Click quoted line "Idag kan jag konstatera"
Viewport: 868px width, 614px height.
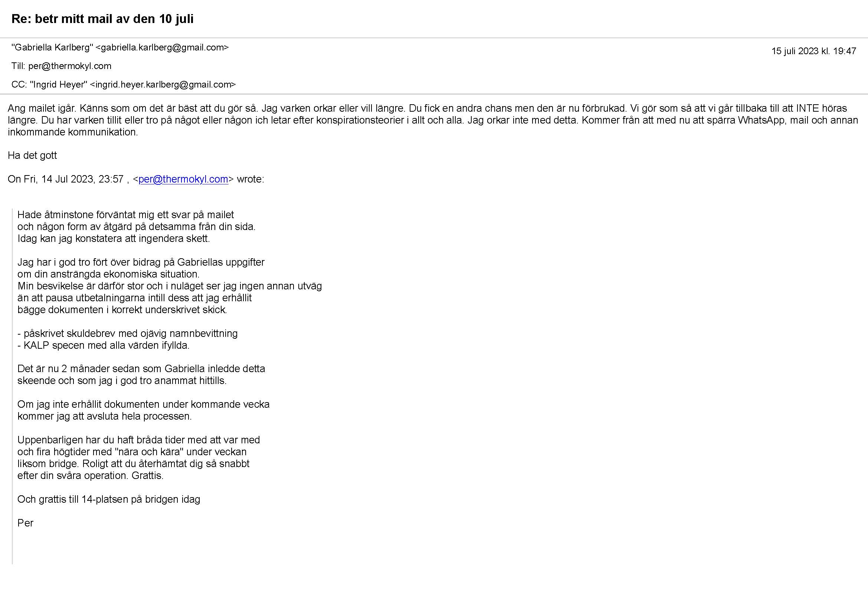point(114,239)
